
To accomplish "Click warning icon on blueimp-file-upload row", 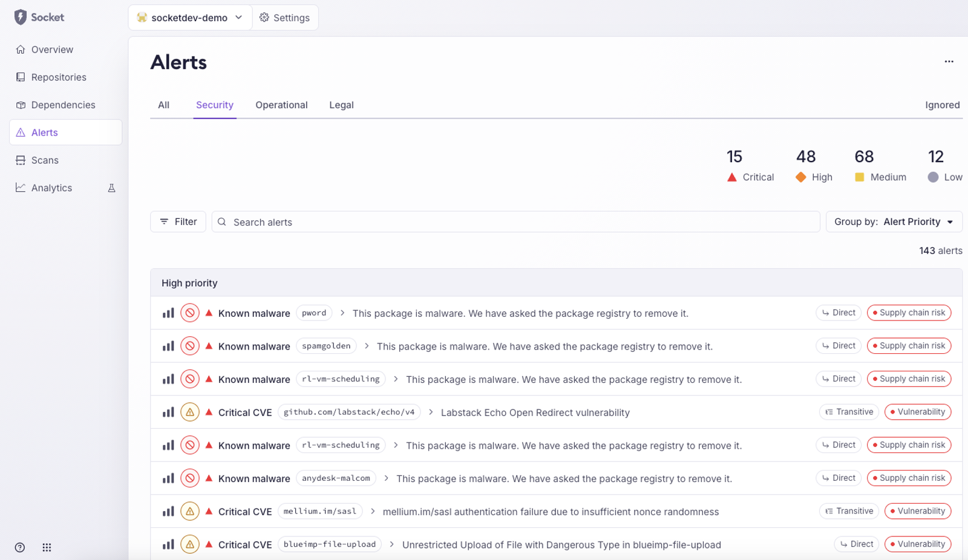I will (190, 544).
